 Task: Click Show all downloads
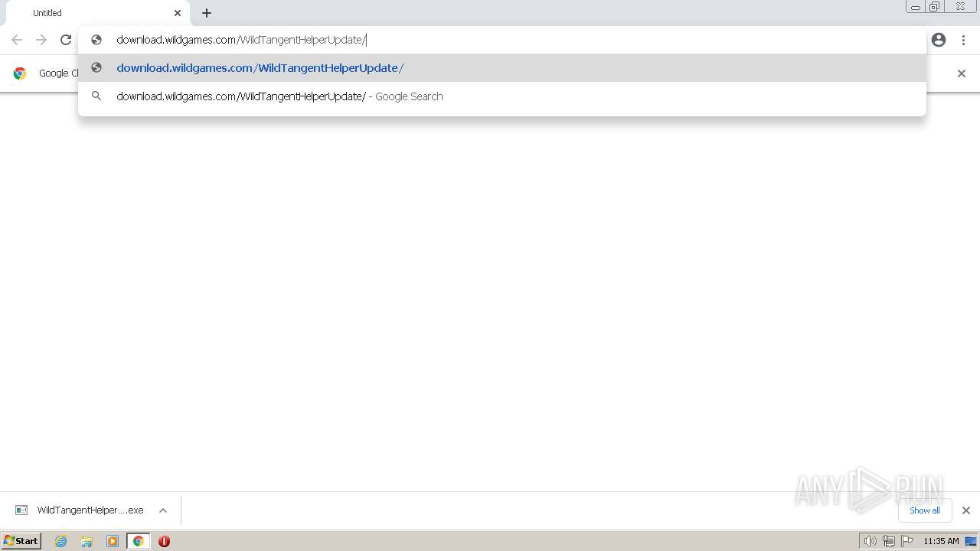coord(924,510)
